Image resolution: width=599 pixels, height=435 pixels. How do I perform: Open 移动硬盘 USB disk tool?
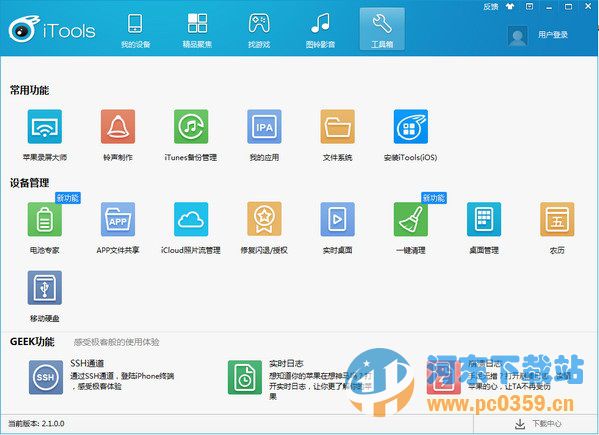(45, 288)
